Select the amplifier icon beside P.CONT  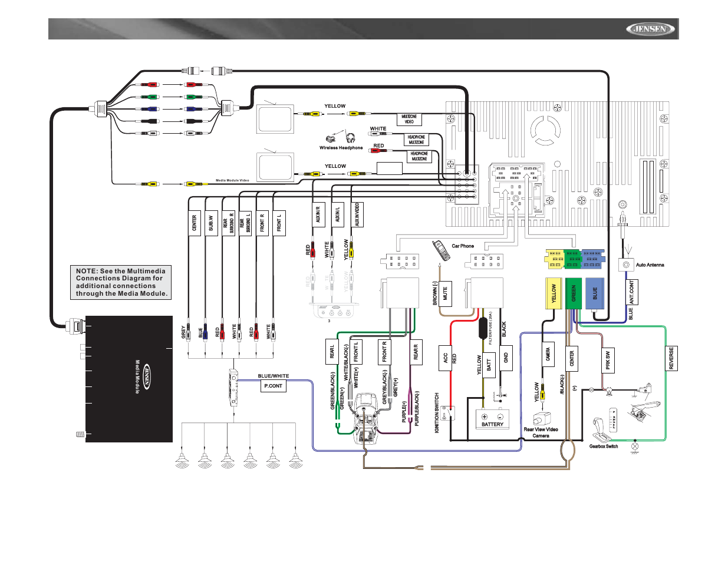(234, 388)
